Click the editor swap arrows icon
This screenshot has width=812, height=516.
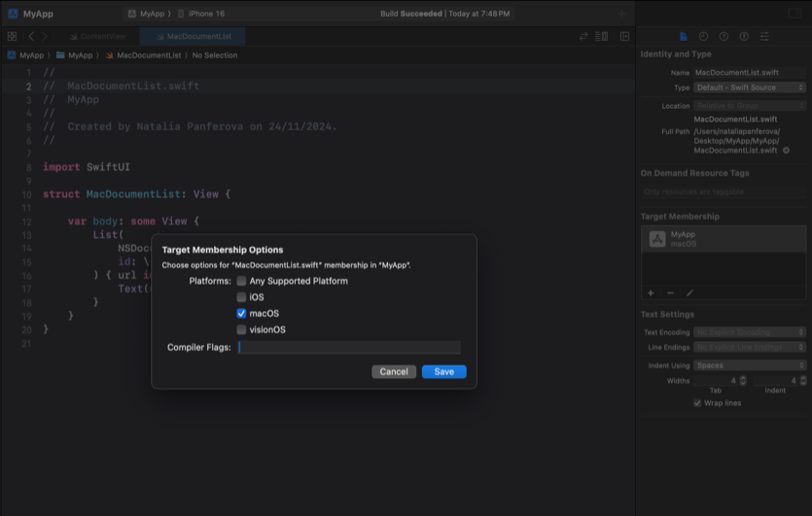(x=583, y=36)
